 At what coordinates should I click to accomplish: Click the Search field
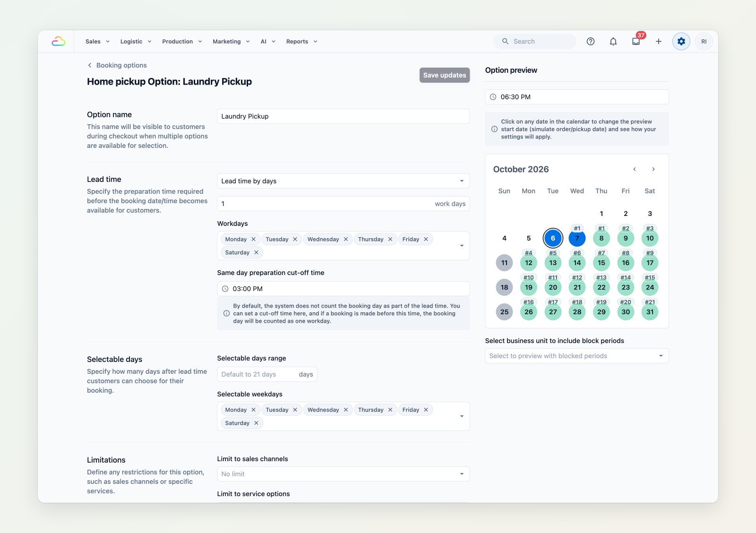click(x=535, y=42)
